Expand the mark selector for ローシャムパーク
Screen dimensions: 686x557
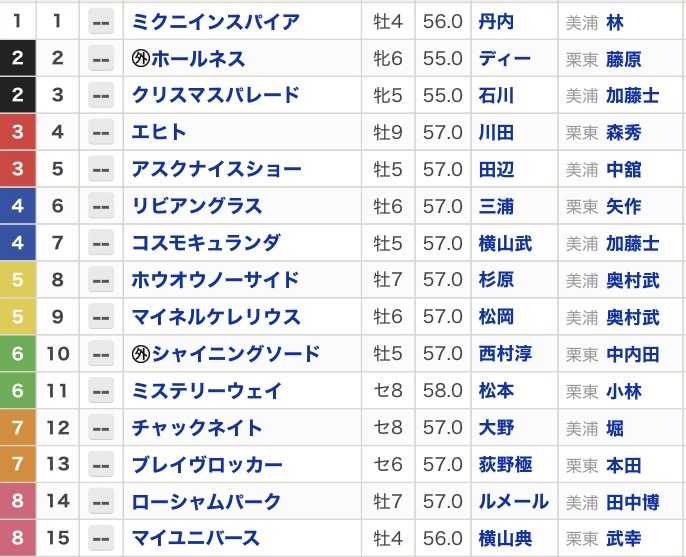[101, 502]
